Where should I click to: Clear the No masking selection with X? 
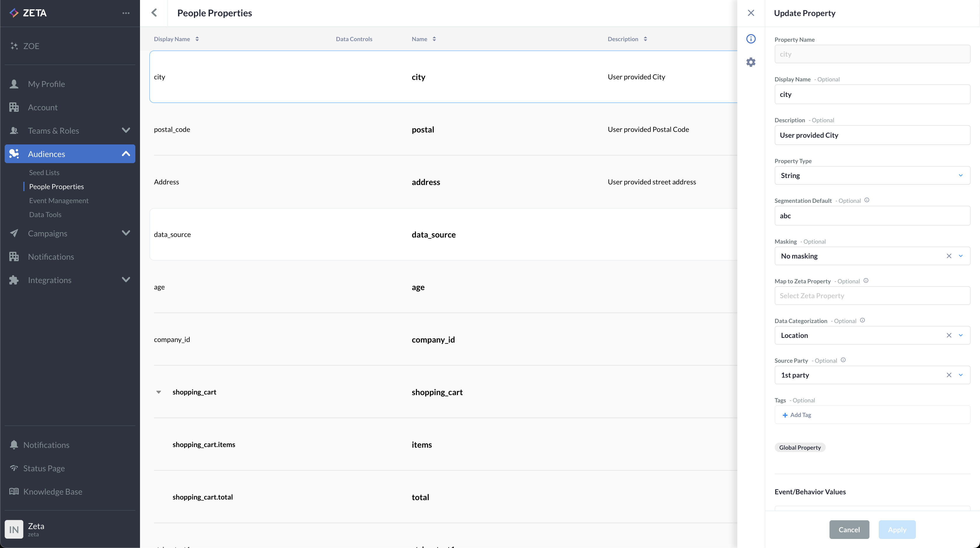click(949, 256)
